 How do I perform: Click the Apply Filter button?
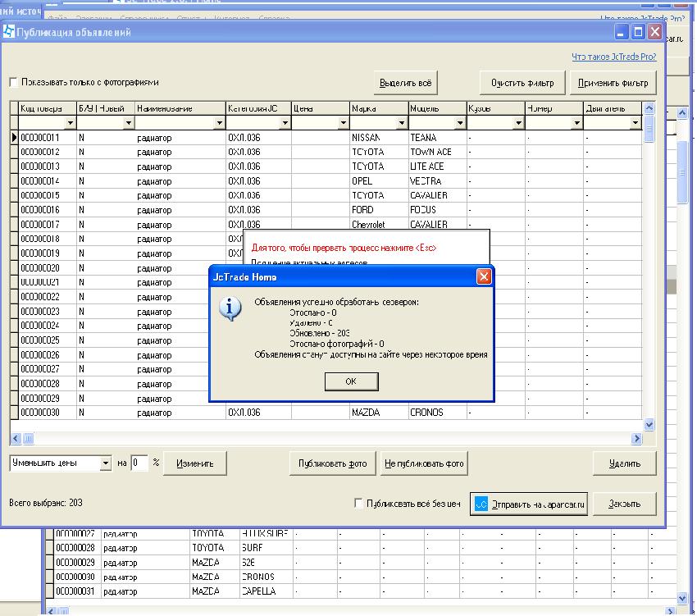pos(613,83)
